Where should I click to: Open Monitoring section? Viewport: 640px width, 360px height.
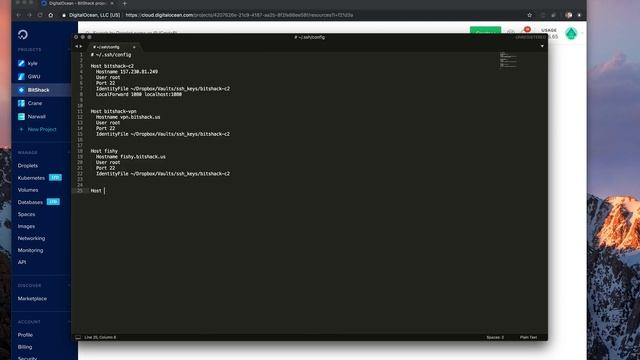30,250
